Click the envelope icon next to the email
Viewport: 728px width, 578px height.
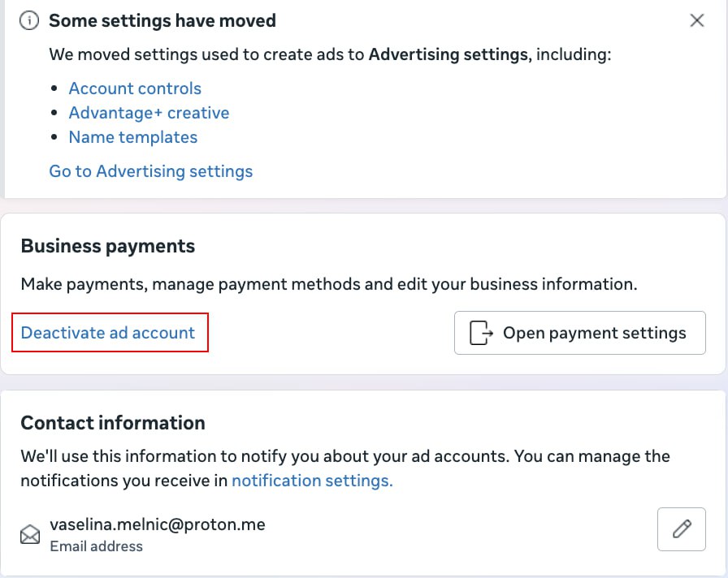pyautogui.click(x=30, y=534)
